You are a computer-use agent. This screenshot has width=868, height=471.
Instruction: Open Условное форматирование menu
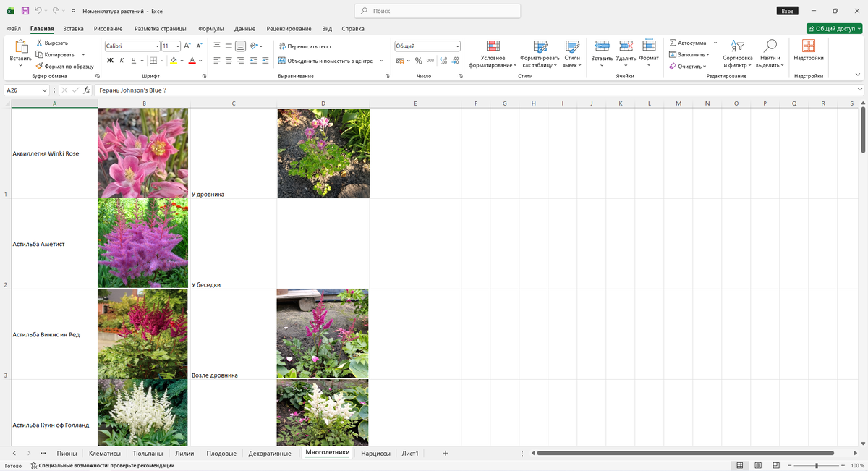click(x=493, y=54)
